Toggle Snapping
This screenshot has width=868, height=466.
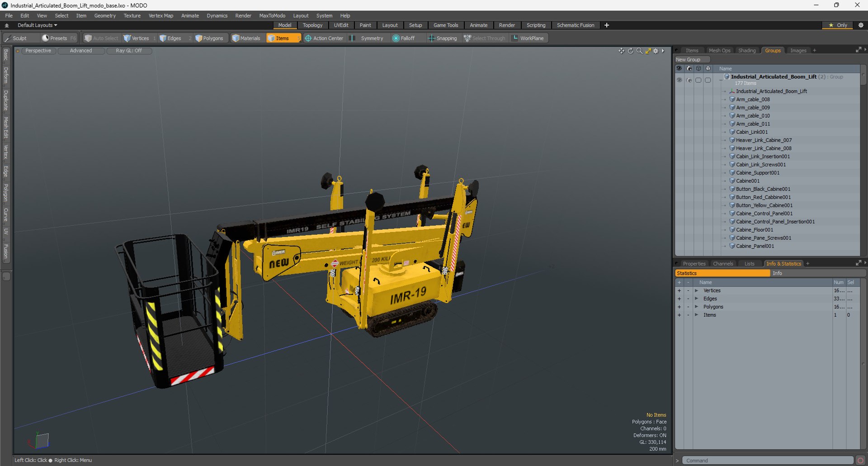[x=442, y=38]
